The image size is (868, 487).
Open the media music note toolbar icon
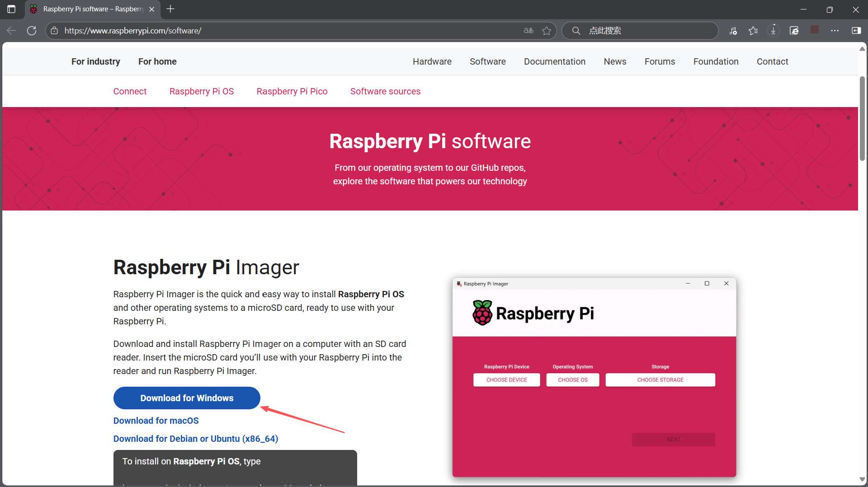click(x=733, y=31)
